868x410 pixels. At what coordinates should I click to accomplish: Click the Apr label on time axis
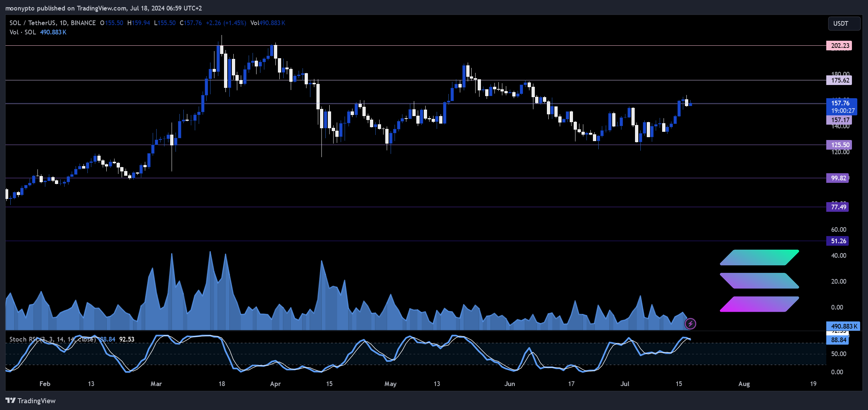pyautogui.click(x=275, y=384)
